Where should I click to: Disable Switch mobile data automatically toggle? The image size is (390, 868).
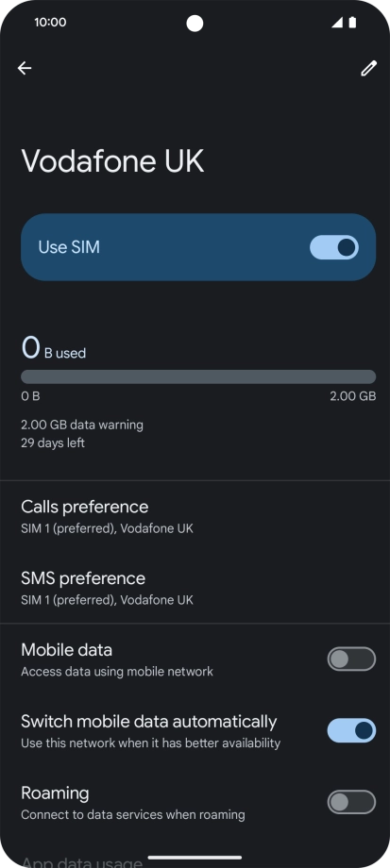pyautogui.click(x=351, y=730)
